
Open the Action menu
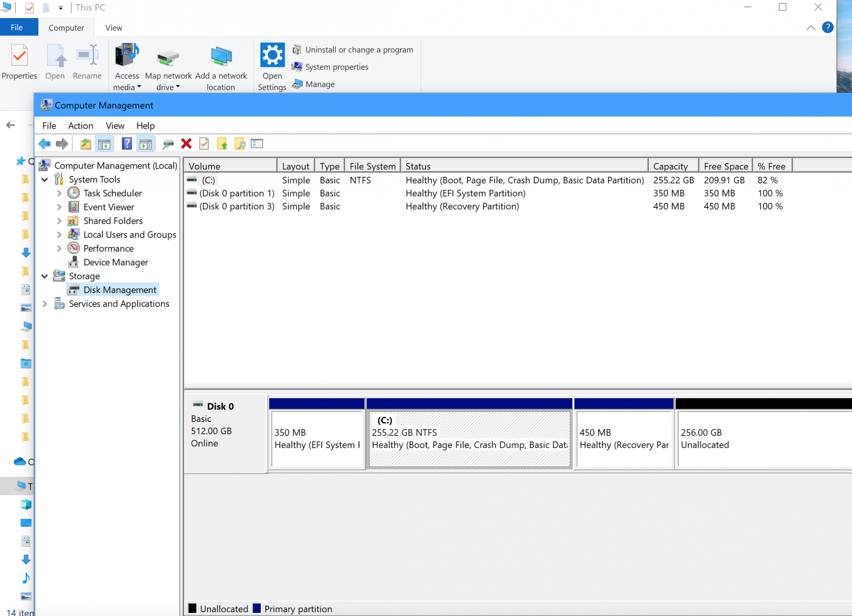[81, 126]
